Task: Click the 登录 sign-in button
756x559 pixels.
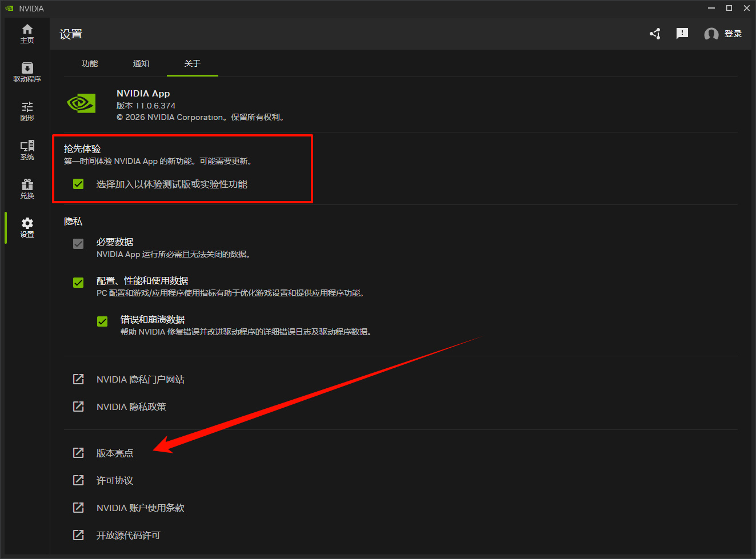Action: [x=723, y=34]
